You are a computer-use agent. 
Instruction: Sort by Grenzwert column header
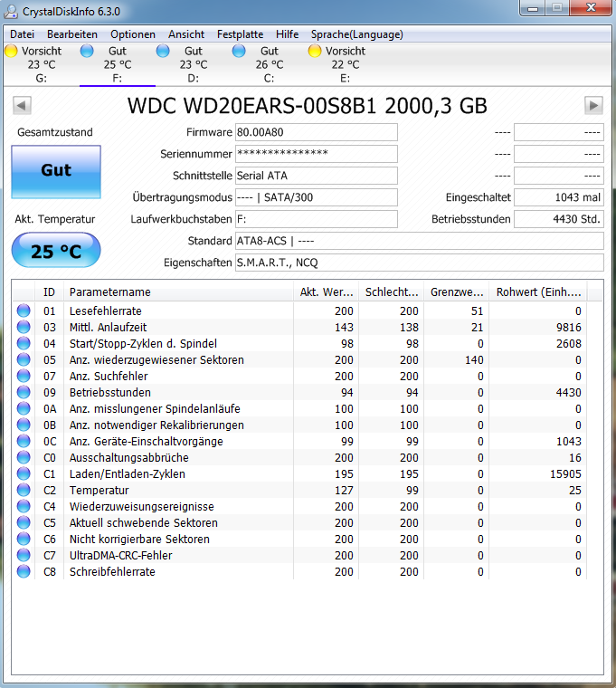(457, 291)
